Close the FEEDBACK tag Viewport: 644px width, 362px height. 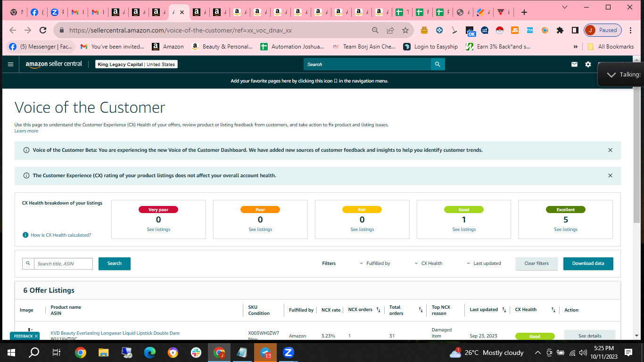point(36,336)
